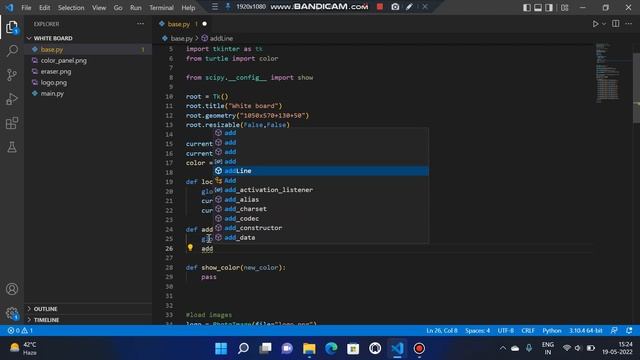Toggle the secondary side bar layout icon
Screen dimensions: 640x360
549,8
